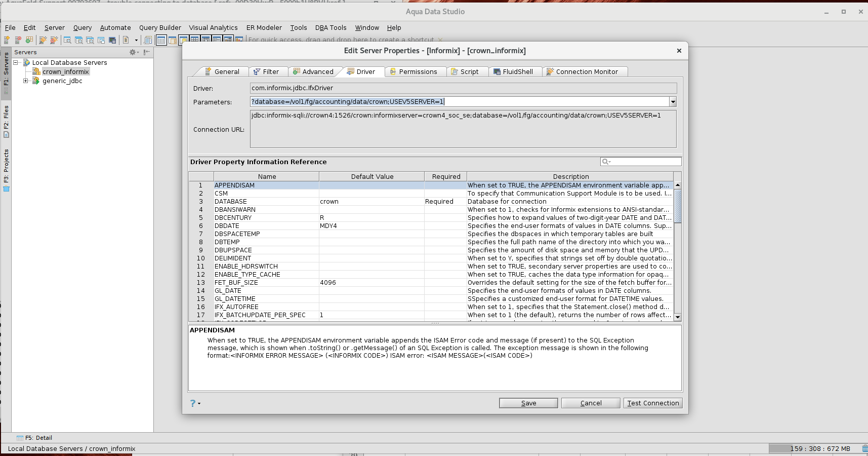868x456 pixels.
Task: Open the F2: Files side tab
Action: coord(6,121)
